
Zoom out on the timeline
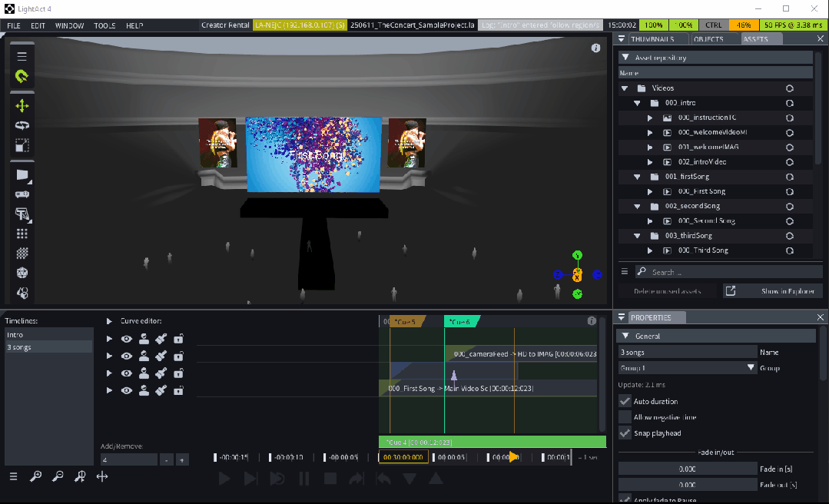pyautogui.click(x=58, y=476)
